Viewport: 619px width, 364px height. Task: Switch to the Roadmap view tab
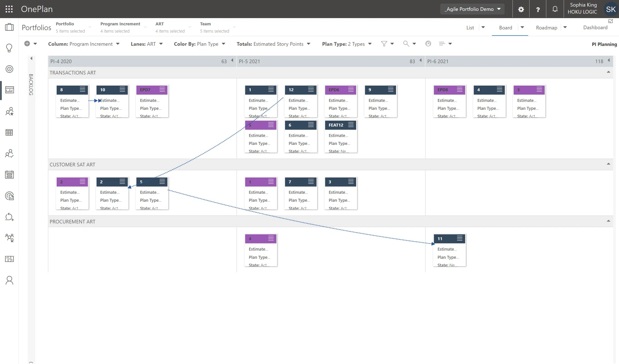tap(546, 27)
